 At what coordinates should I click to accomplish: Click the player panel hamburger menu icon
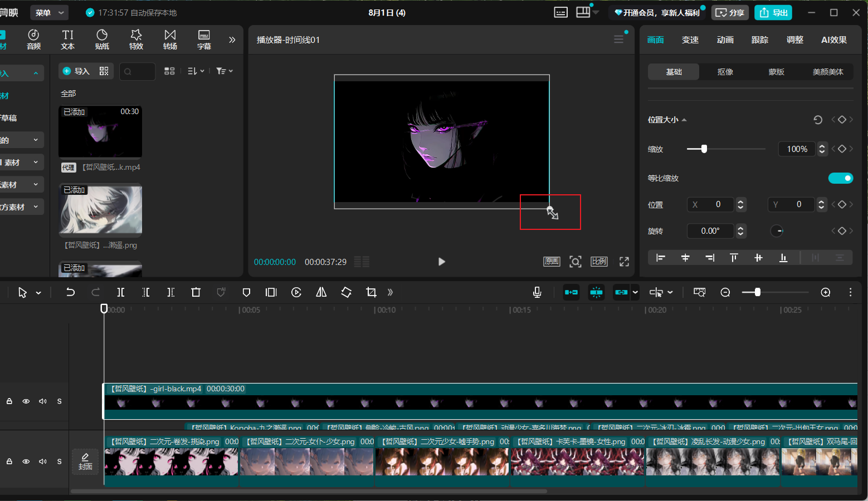[x=618, y=40]
